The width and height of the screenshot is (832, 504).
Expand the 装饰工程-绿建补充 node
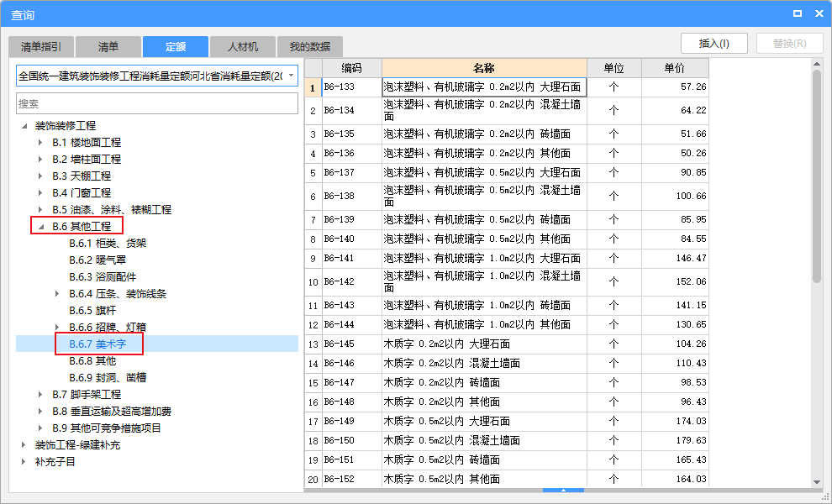pos(24,445)
